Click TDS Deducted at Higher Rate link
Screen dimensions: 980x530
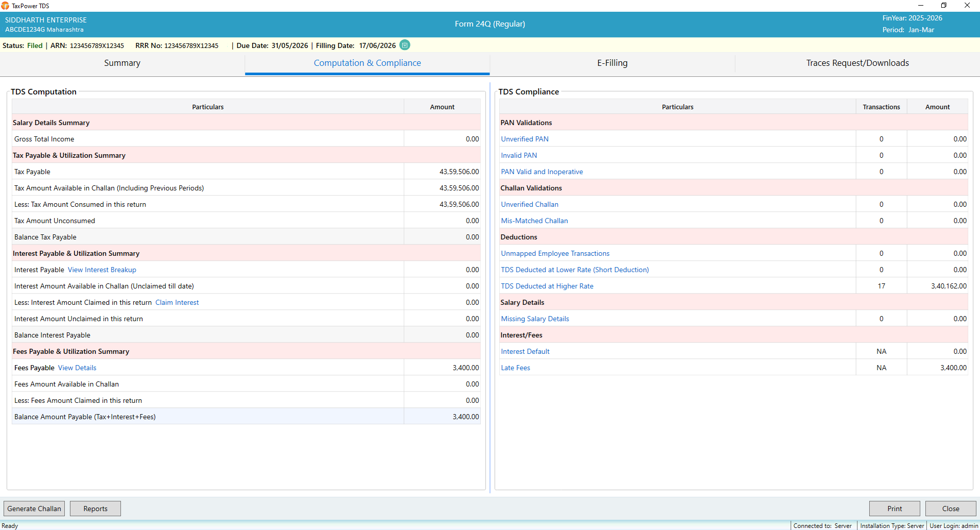[547, 286]
